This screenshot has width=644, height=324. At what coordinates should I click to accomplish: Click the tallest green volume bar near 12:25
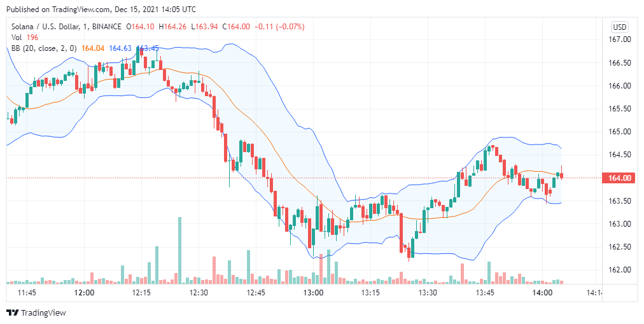[x=179, y=251]
